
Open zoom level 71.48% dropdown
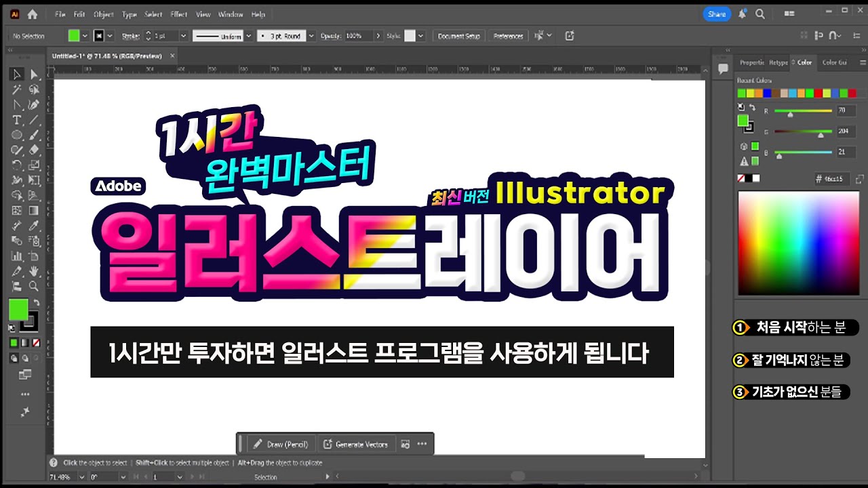[82, 477]
